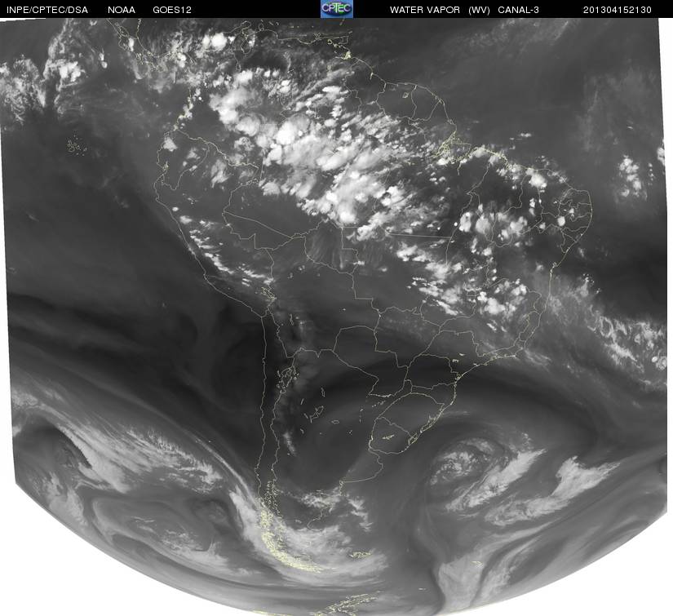The width and height of the screenshot is (673, 616).
Task: Click the CPTEC logo in the header
Action: coord(337,9)
